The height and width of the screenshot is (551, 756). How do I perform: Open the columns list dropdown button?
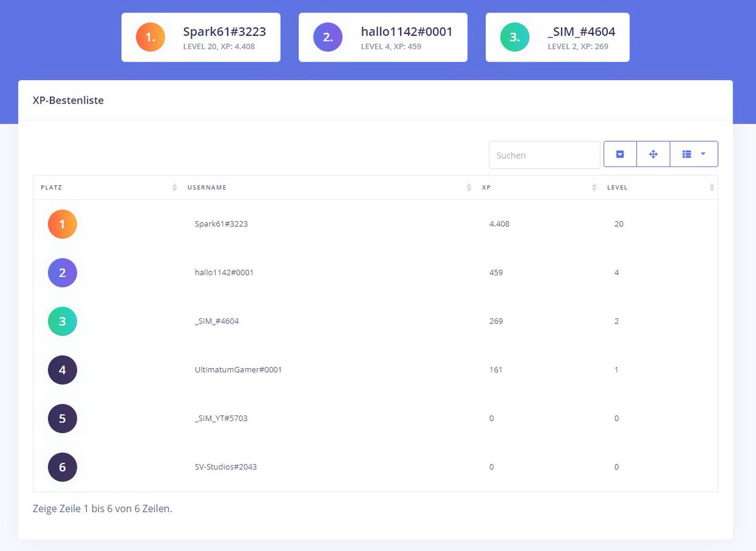click(x=694, y=154)
